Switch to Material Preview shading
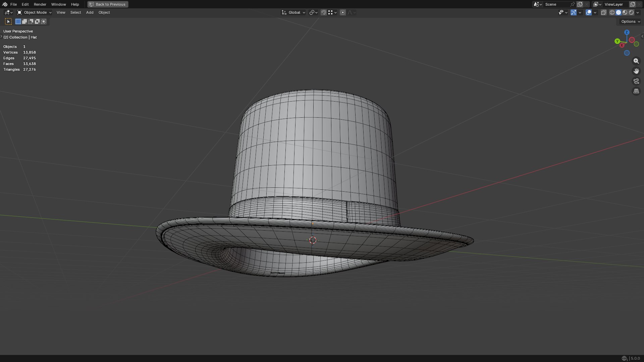 click(625, 12)
